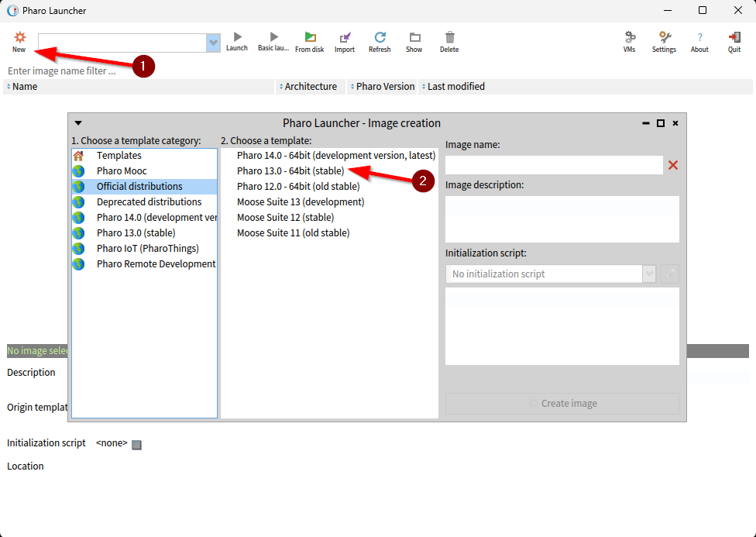Open image From disk icon
The image size is (756, 537).
point(310,37)
